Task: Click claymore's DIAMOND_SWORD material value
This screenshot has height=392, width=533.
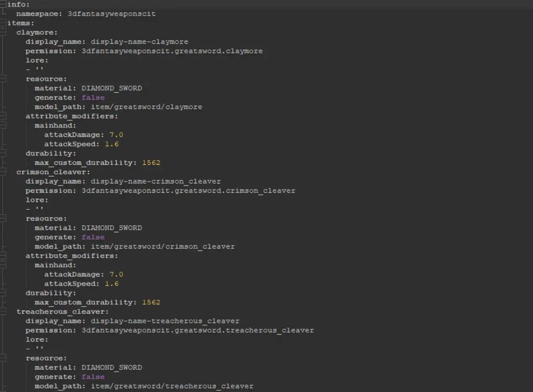Action: tap(112, 88)
